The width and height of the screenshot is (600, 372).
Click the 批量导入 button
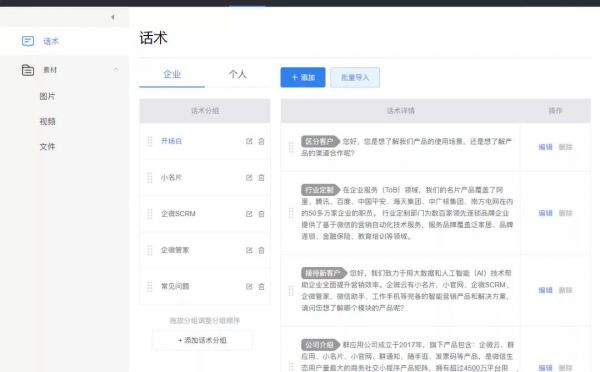click(x=355, y=77)
